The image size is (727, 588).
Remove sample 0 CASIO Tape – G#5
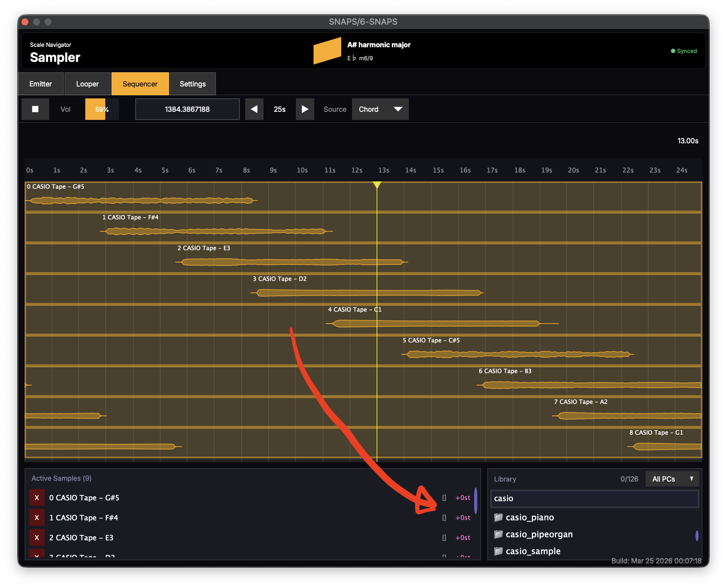pyautogui.click(x=37, y=498)
